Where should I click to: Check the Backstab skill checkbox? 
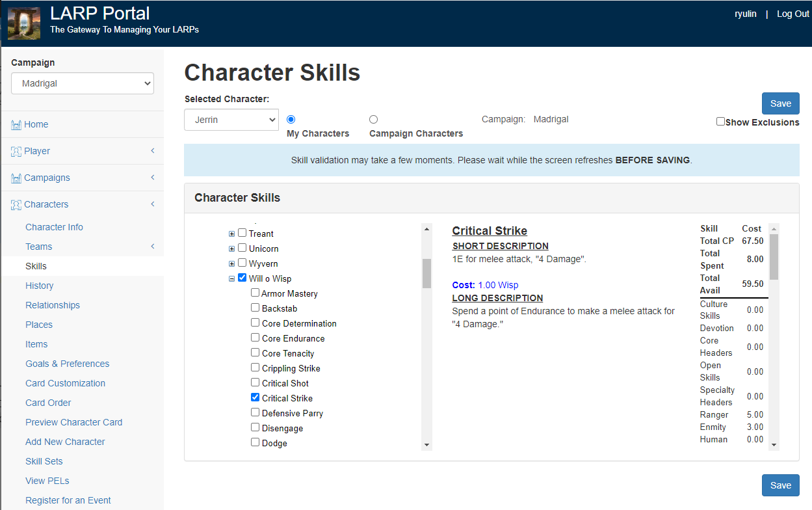[255, 308]
